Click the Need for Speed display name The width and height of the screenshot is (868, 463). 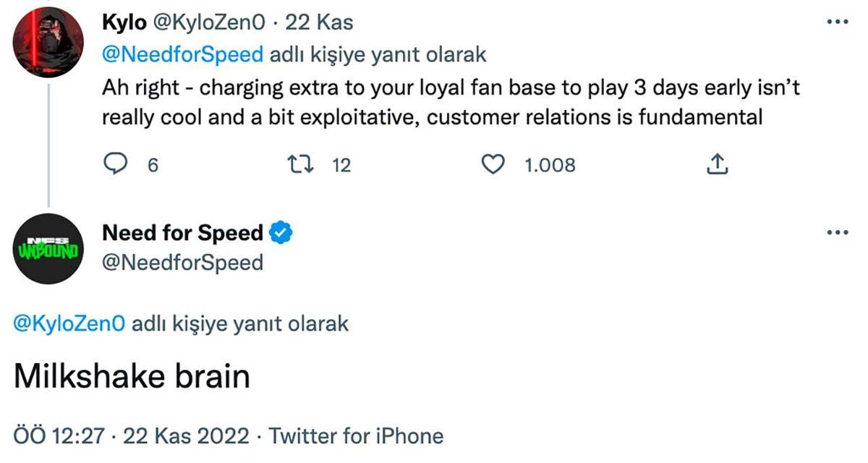click(x=182, y=231)
